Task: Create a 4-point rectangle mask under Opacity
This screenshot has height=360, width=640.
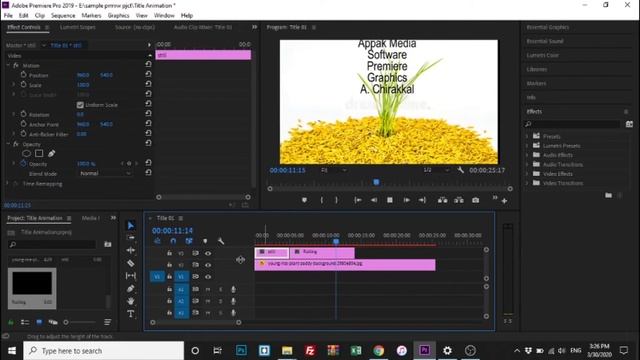Action: coord(39,153)
